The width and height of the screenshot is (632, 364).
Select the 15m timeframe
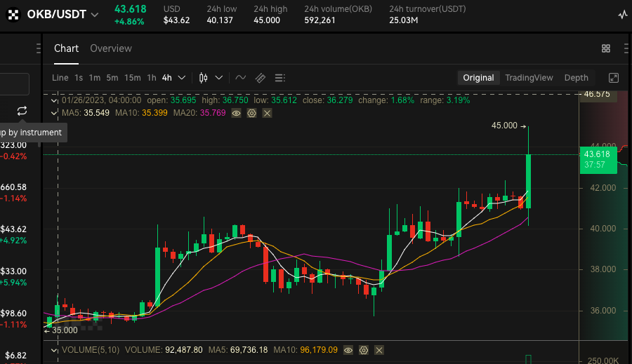[x=132, y=78]
